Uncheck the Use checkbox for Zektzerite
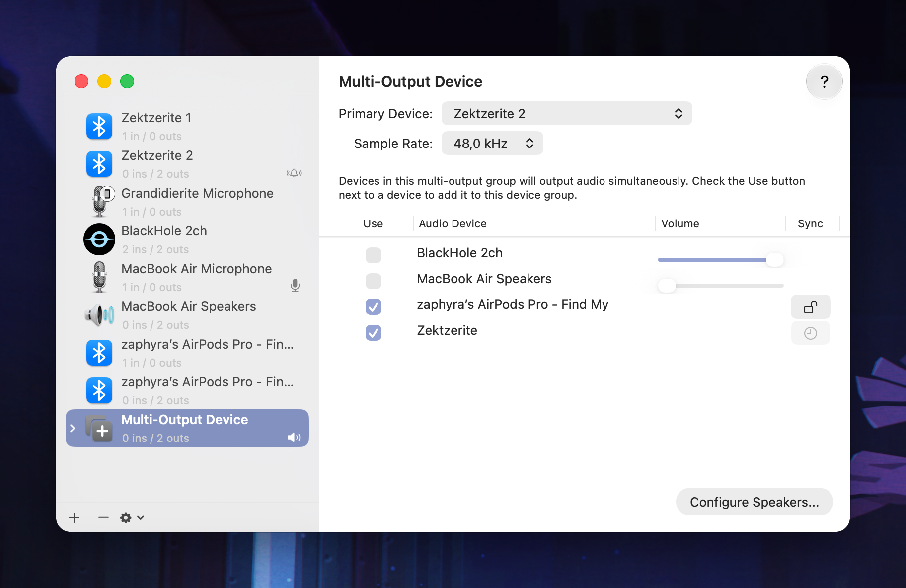This screenshot has height=588, width=906. pos(374,333)
